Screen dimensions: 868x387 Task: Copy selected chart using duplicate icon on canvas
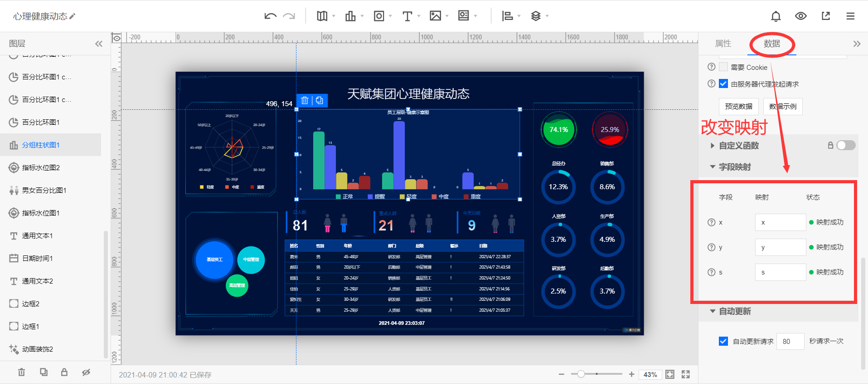point(320,100)
